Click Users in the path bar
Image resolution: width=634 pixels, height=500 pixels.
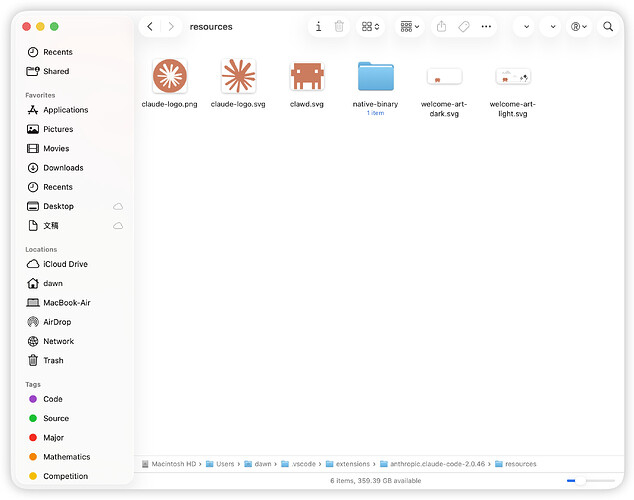tap(220, 464)
